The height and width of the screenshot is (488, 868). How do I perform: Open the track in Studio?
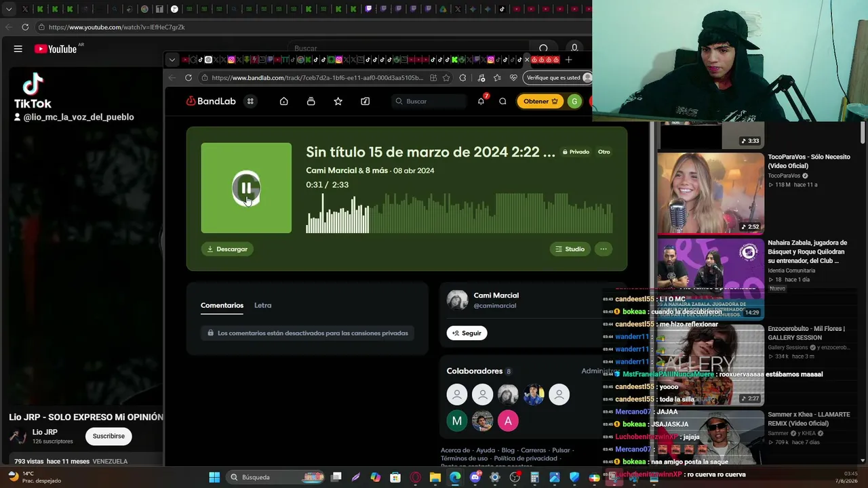point(570,249)
